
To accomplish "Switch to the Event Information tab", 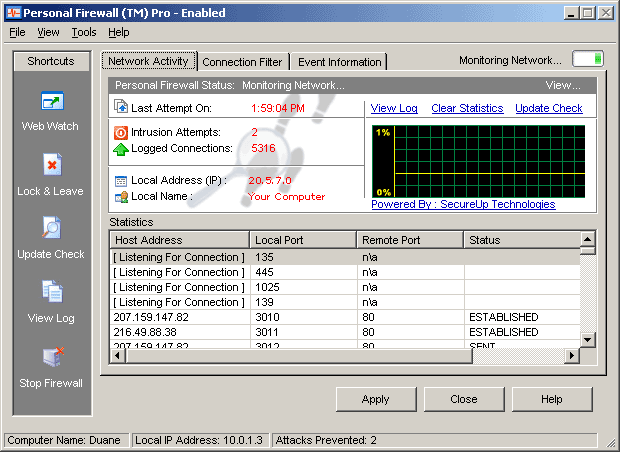I will 340,62.
